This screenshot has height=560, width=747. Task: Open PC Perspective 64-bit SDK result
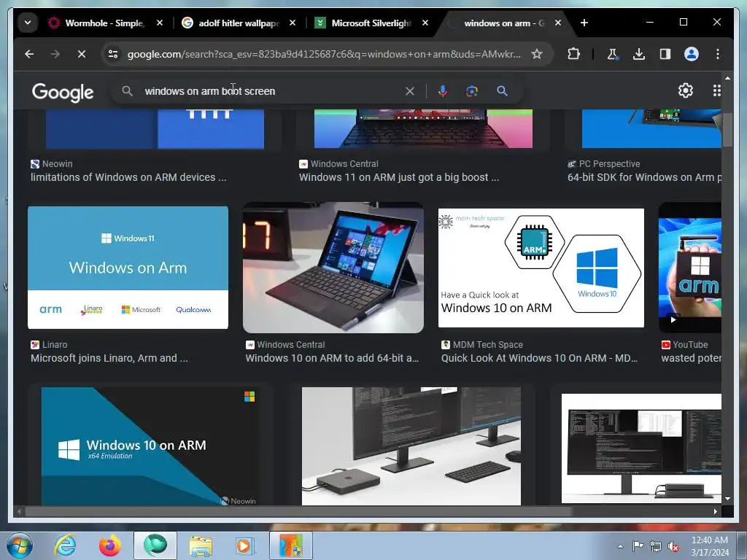[644, 177]
